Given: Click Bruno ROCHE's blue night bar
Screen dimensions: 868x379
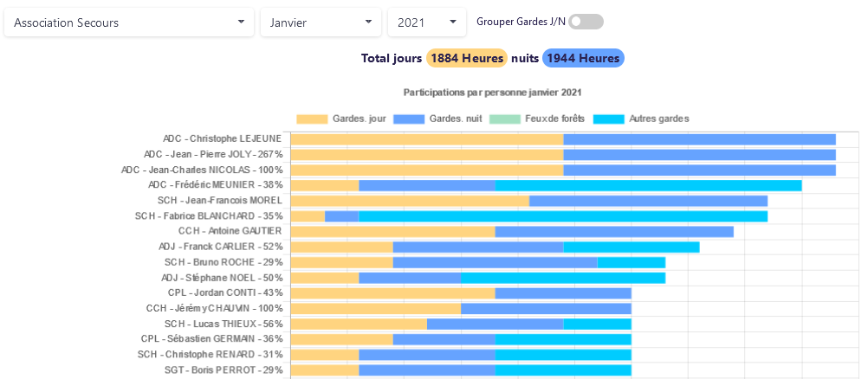Looking at the screenshot, I should point(495,262).
